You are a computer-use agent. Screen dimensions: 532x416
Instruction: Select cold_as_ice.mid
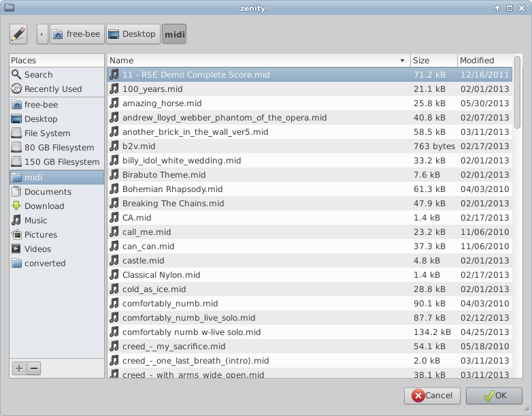tap(310, 289)
